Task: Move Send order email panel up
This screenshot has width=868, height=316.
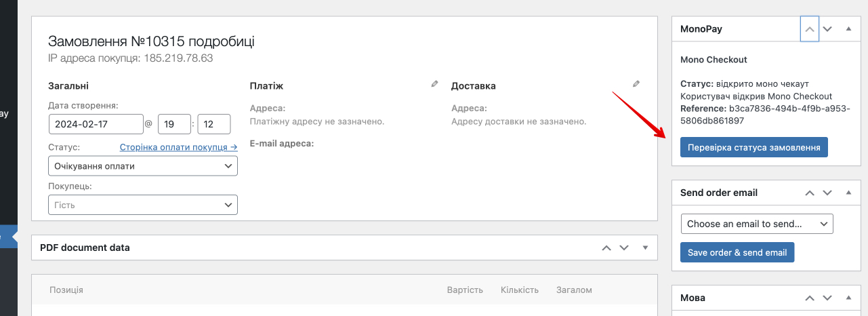Action: pos(809,193)
